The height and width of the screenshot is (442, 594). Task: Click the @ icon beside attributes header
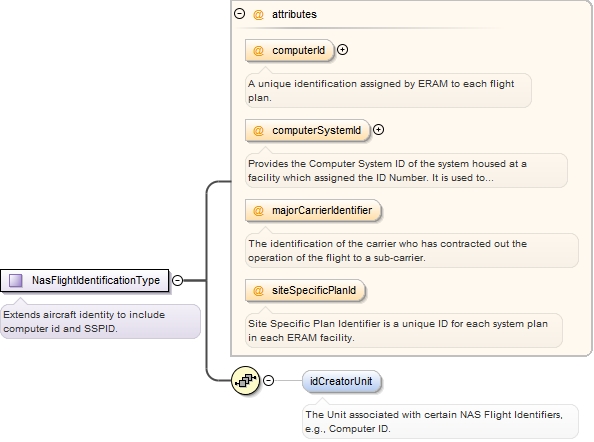point(258,14)
